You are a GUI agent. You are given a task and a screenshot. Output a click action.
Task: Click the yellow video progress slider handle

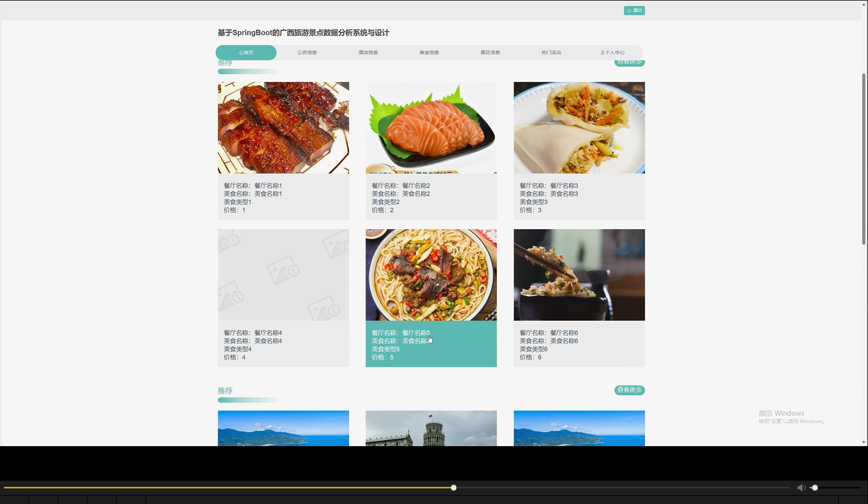[x=453, y=487]
